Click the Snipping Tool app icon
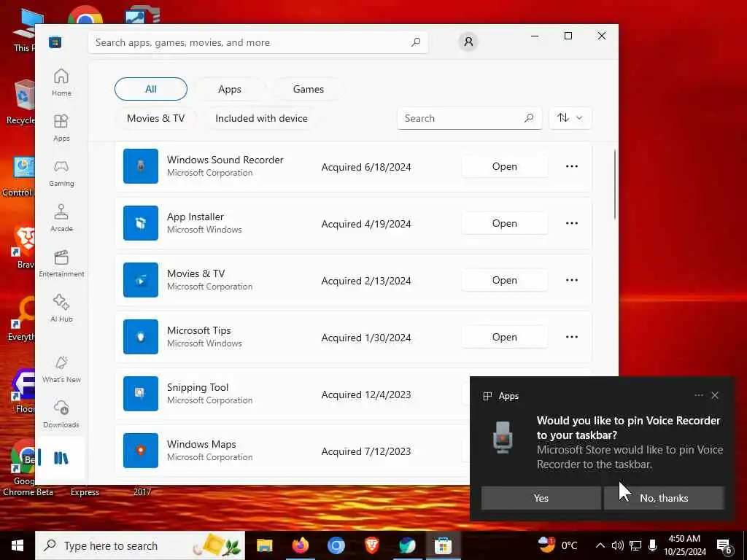Image resolution: width=747 pixels, height=560 pixels. (141, 394)
